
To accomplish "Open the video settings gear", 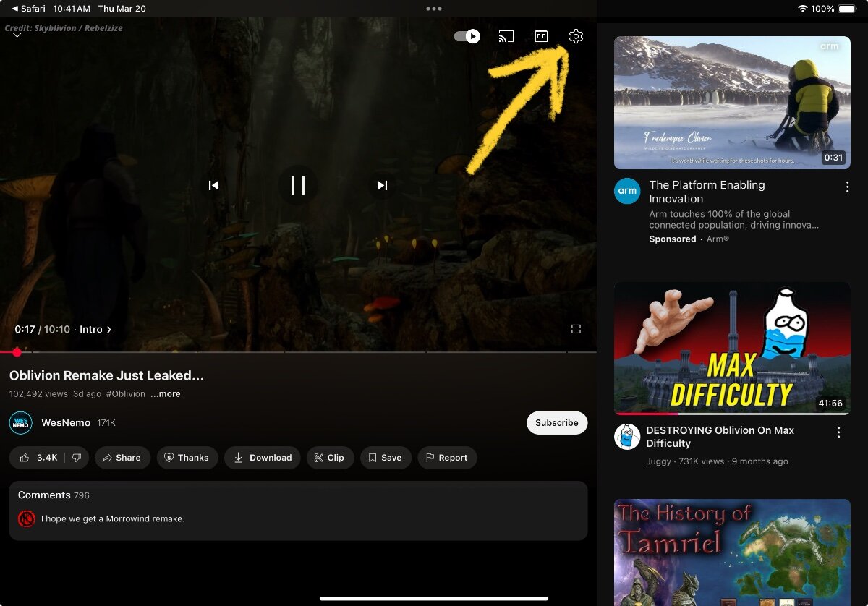I will [x=576, y=36].
